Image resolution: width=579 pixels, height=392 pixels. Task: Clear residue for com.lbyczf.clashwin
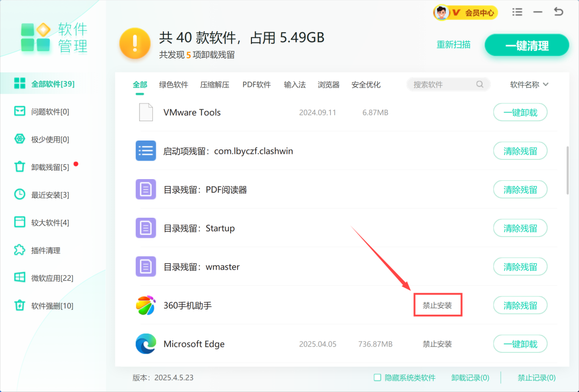point(520,151)
